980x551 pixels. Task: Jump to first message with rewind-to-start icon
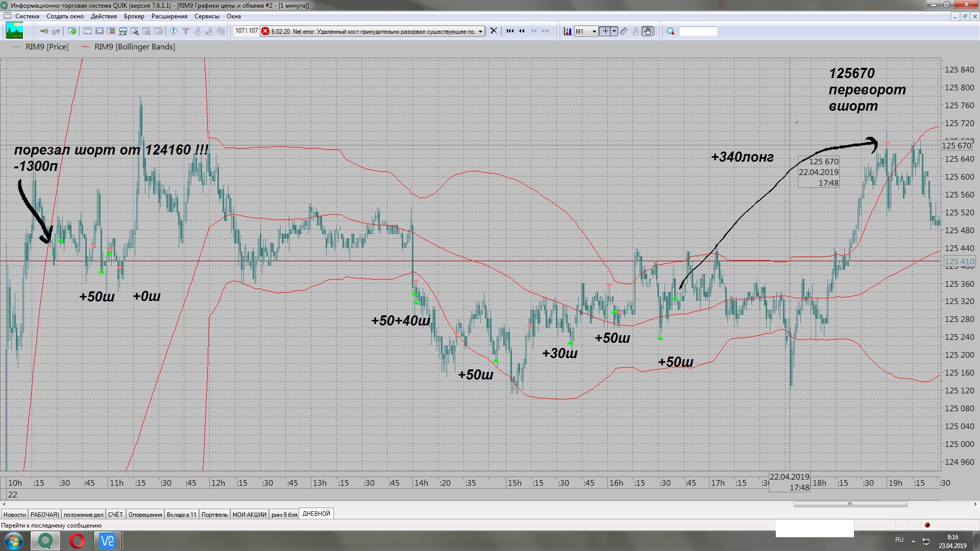click(x=510, y=31)
